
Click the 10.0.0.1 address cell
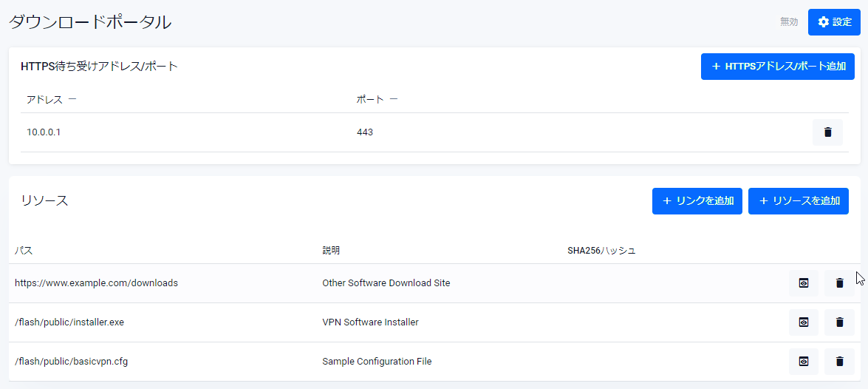[43, 132]
